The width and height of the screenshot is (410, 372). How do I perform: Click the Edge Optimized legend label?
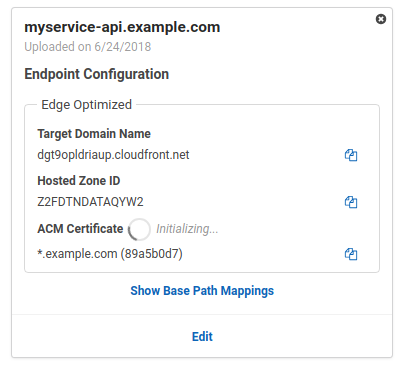86,105
